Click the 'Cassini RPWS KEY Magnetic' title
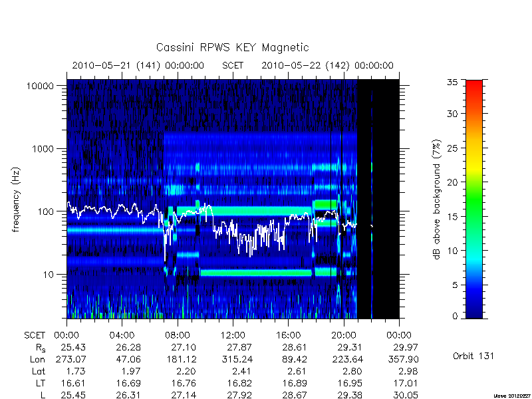Image resolution: width=532 pixels, height=399 pixels. coord(232,47)
